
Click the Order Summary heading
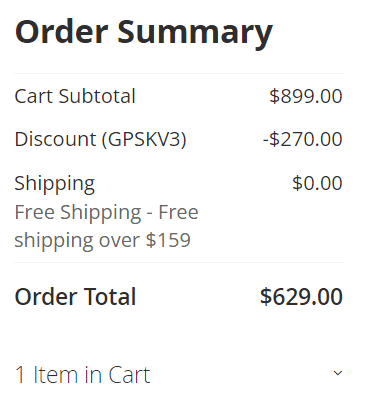(x=144, y=32)
